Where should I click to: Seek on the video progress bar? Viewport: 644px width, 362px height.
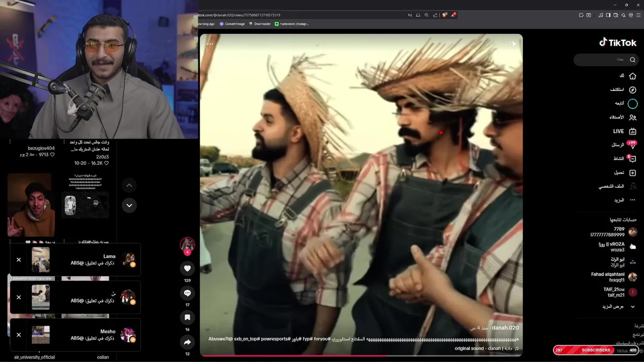(361, 355)
